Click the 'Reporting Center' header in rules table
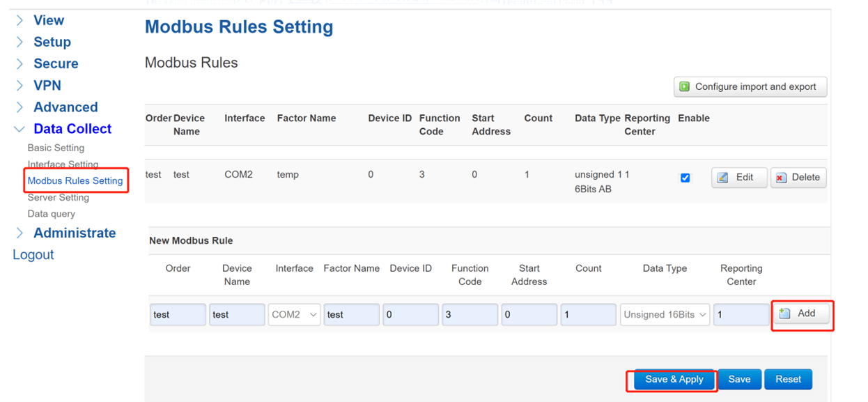Viewport: 868px width, 402px height. point(647,125)
